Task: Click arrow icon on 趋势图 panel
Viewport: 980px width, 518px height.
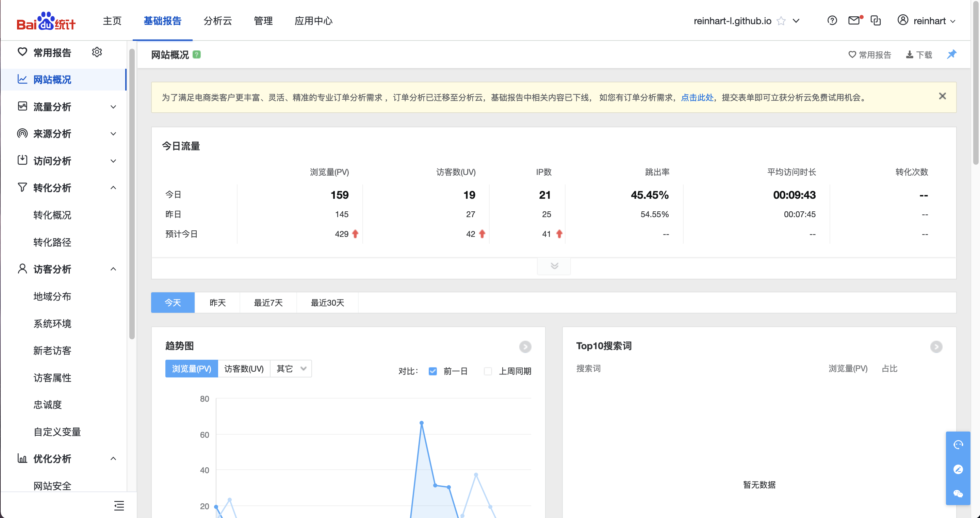Action: tap(525, 346)
